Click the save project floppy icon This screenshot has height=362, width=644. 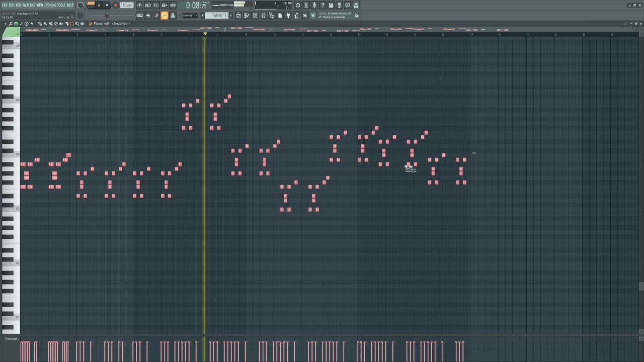(x=331, y=5)
